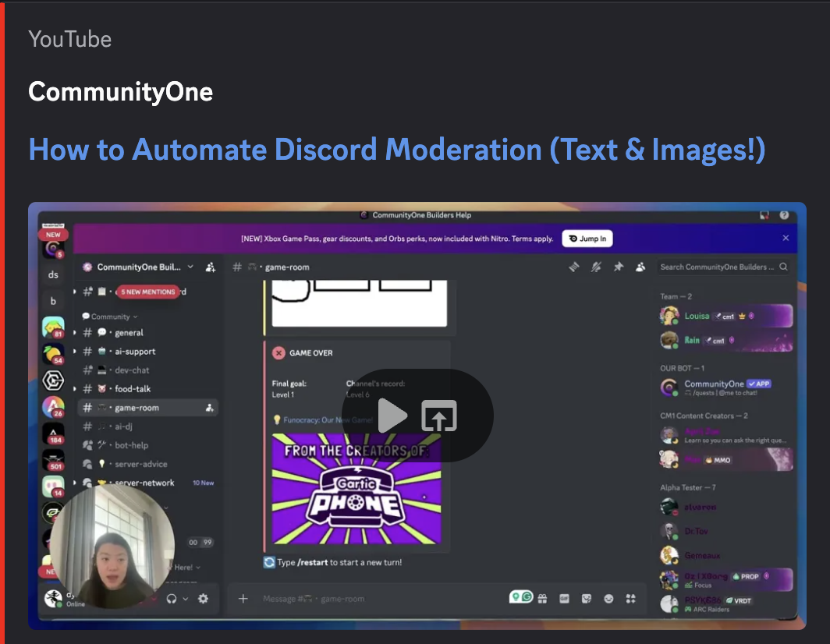Expand the arrow beside general channel
This screenshot has width=830, height=644.
point(75,333)
